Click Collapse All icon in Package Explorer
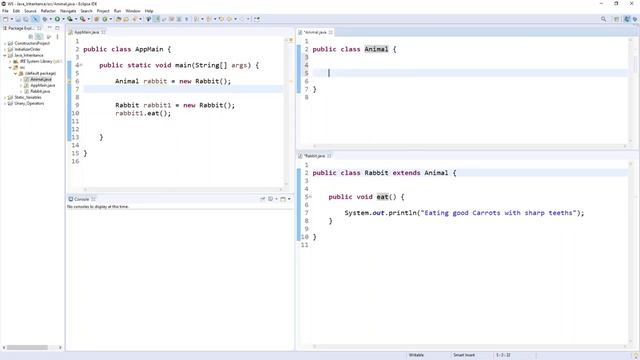This screenshot has height=360, width=640. click(31, 37)
